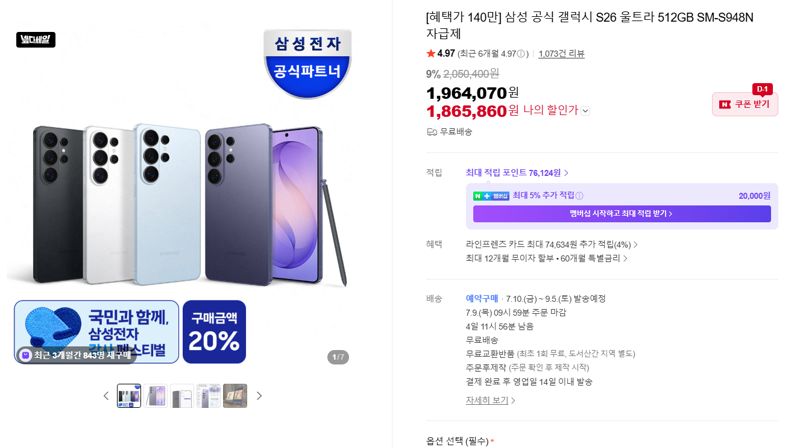Viewport: 800px width, 447px height.
Task: Select the fifth product thumbnail
Action: (235, 396)
